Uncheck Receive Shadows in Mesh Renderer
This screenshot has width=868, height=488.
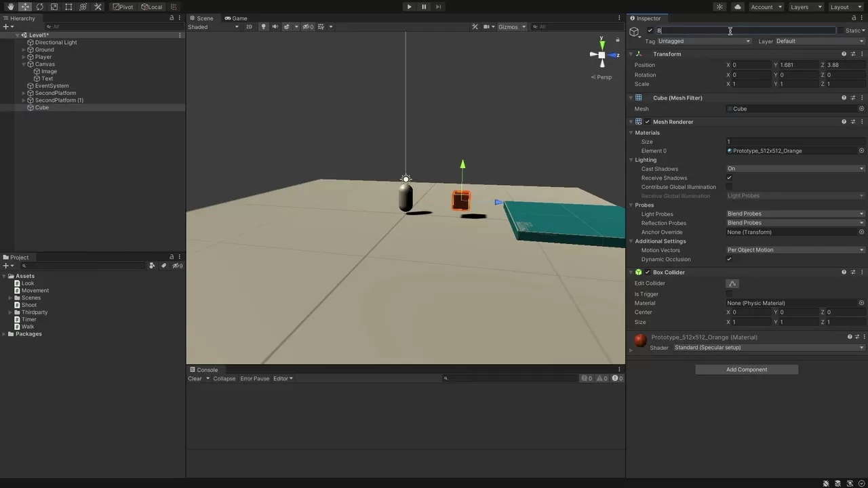click(x=730, y=178)
